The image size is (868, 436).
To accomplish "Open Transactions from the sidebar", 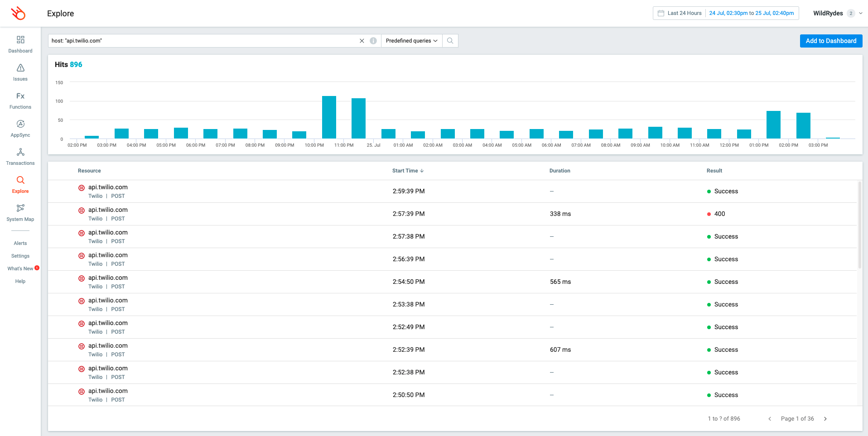I will point(20,157).
